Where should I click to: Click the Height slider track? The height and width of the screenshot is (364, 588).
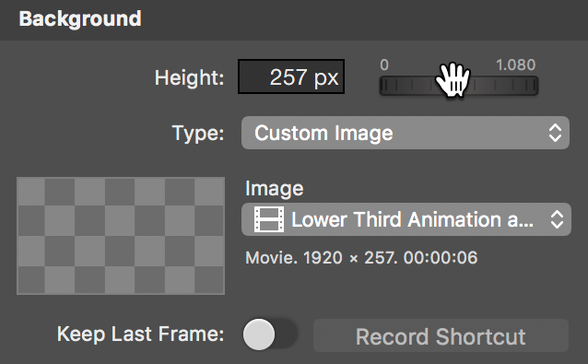coord(459,86)
